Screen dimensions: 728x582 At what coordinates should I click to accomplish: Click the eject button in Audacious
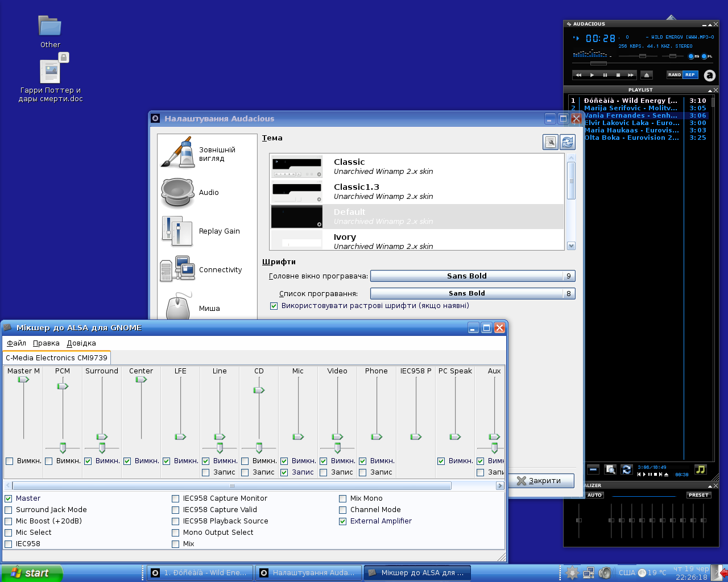(646, 75)
